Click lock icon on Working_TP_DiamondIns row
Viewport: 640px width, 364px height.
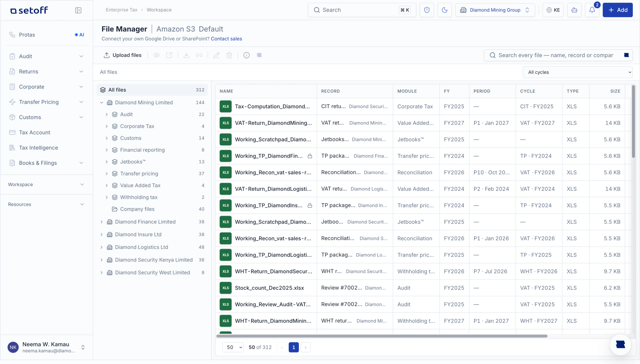(310, 205)
